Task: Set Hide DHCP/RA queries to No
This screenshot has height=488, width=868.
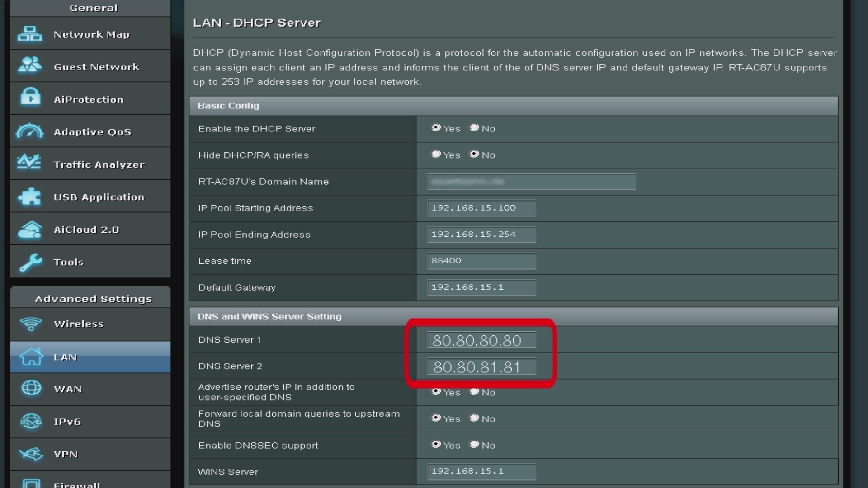Action: point(474,154)
